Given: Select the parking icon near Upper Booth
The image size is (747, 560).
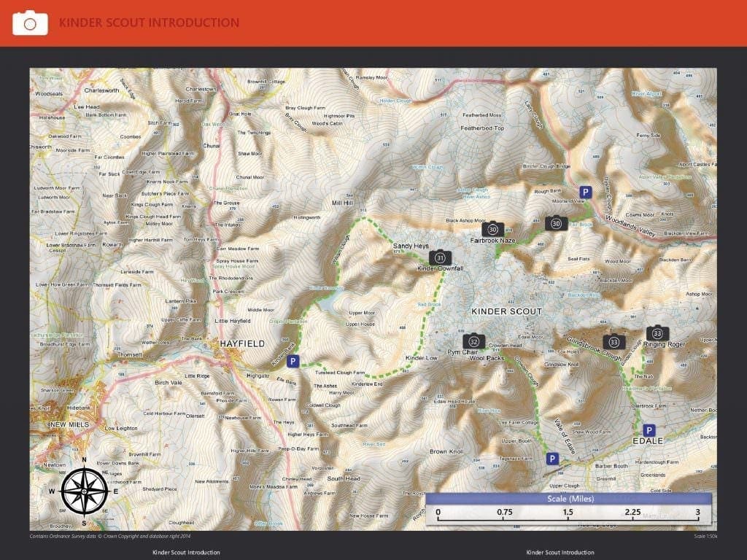Looking at the screenshot, I should (x=552, y=459).
